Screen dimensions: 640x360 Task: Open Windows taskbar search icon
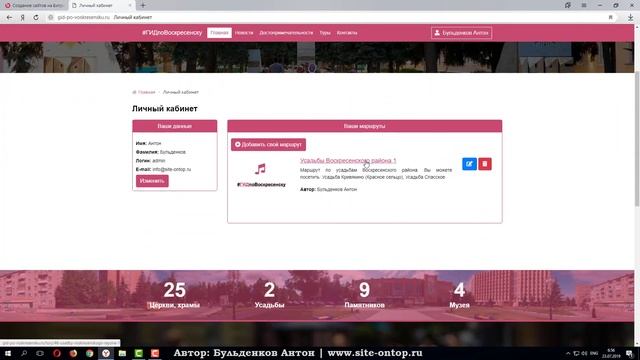coord(24,353)
